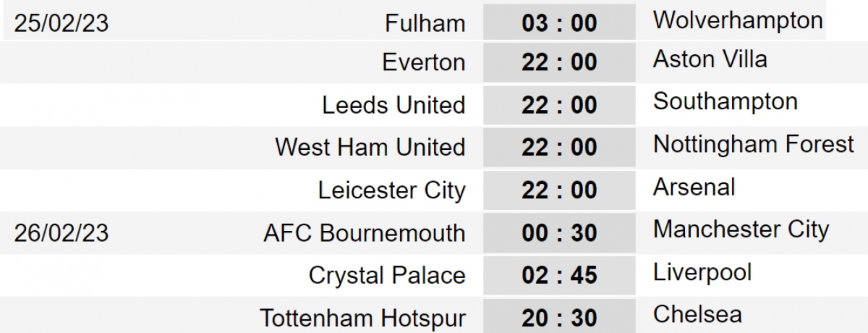Viewport: 868px width, 333px height.
Task: Click the Tottenham Hotspur team name
Action: (362, 318)
